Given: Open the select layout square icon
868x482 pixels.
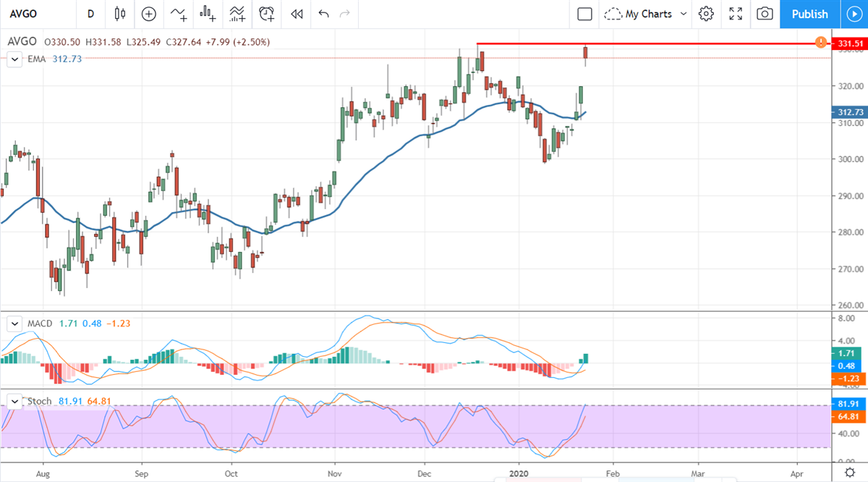Looking at the screenshot, I should (584, 14).
